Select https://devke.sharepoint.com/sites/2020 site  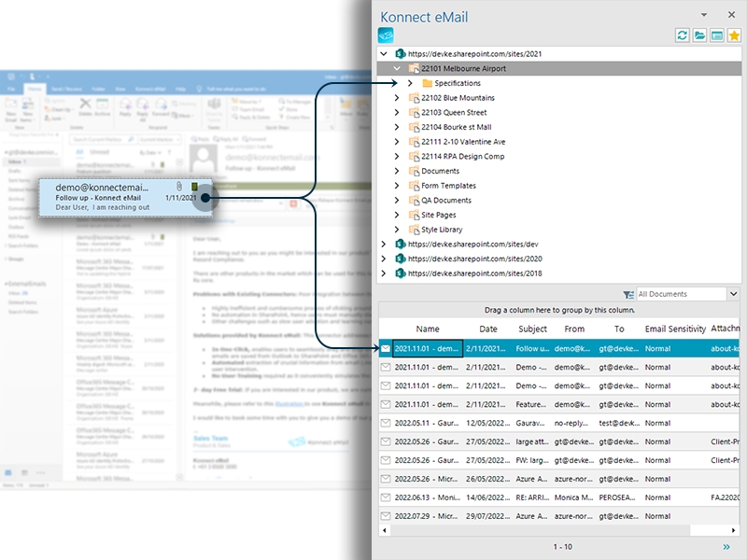(x=475, y=259)
